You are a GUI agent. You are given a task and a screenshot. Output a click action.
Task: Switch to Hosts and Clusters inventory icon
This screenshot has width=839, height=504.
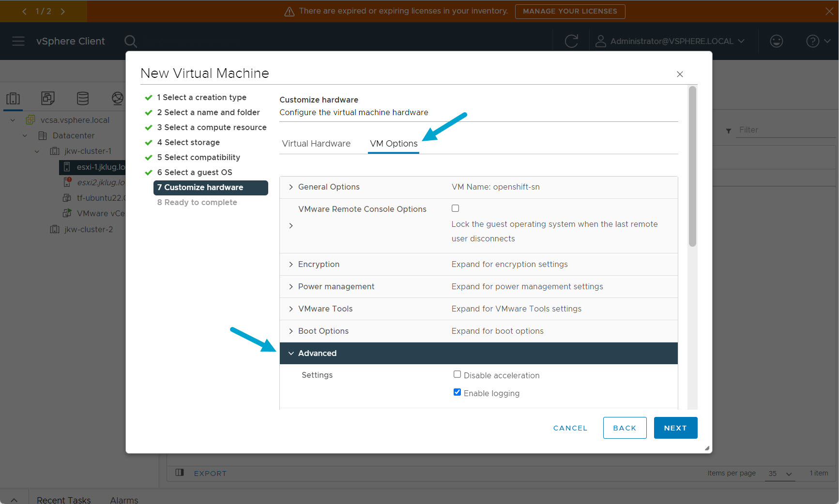tap(13, 98)
